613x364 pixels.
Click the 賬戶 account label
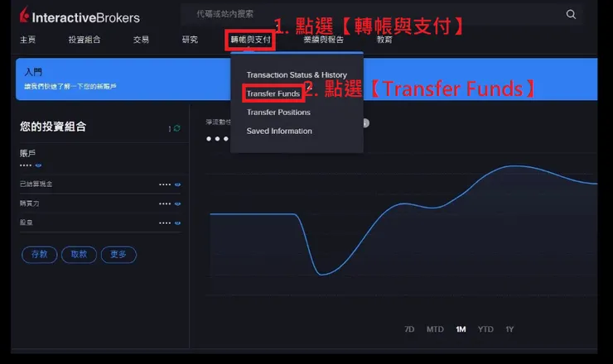(x=27, y=153)
